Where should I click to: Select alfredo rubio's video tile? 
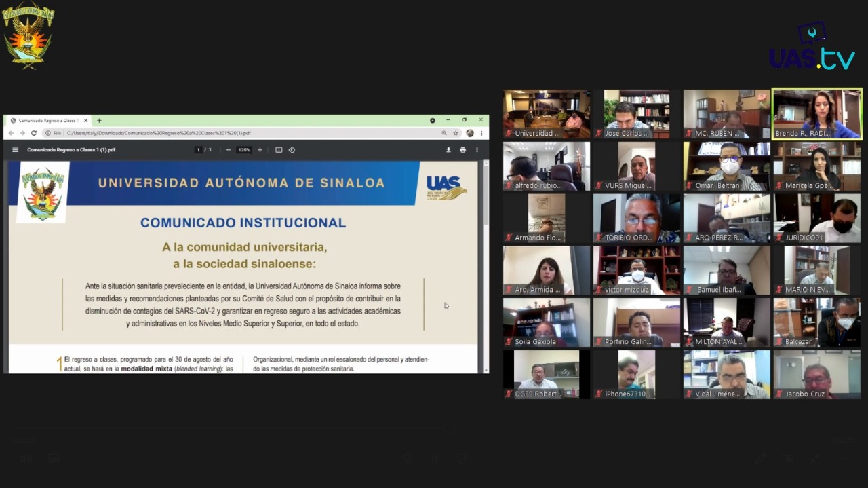547,166
